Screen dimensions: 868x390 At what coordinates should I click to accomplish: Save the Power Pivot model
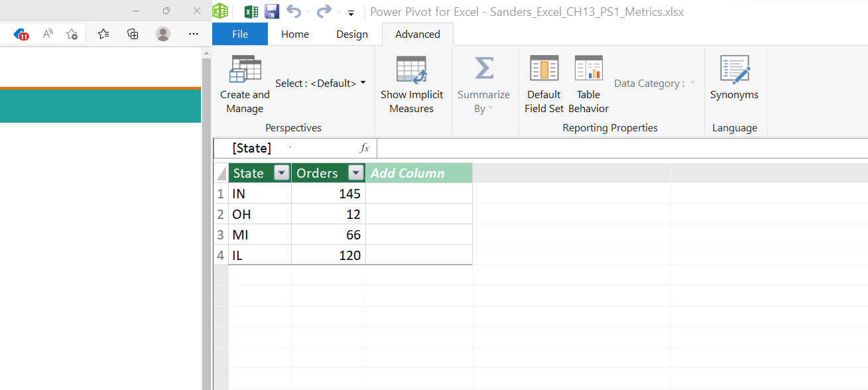coord(272,12)
